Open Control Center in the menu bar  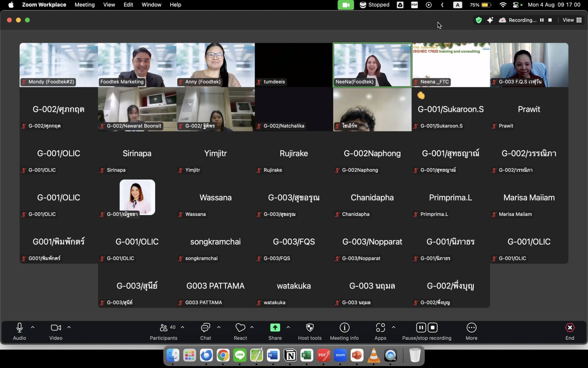[516, 5]
